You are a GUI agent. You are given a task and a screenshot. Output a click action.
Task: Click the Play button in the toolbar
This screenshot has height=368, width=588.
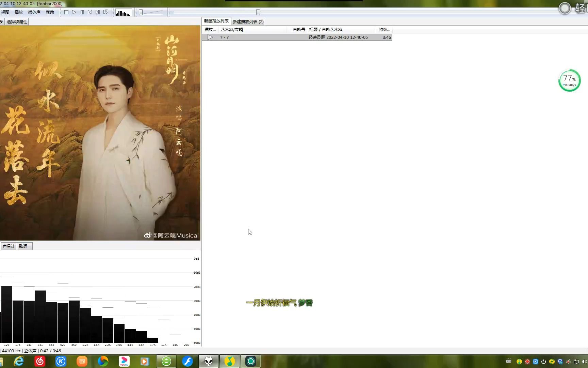[74, 12]
